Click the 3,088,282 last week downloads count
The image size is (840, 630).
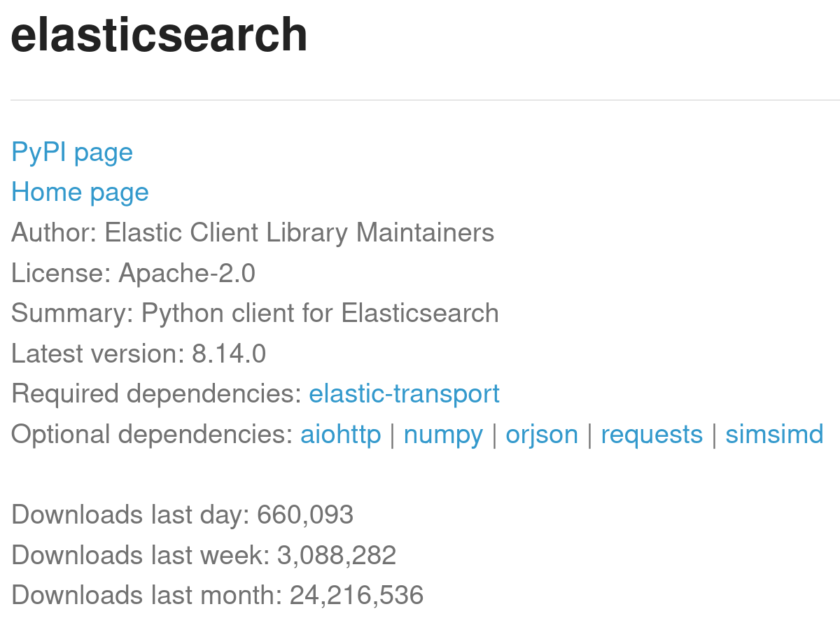click(x=337, y=556)
